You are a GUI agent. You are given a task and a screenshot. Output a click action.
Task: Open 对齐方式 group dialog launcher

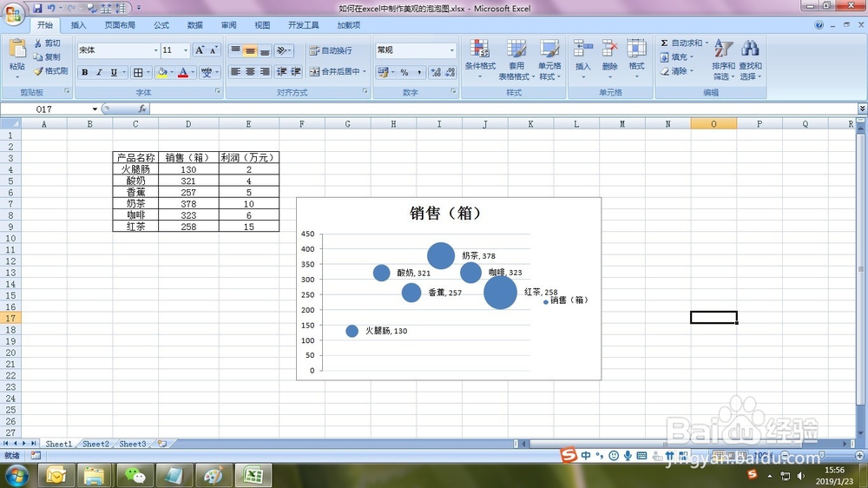tap(365, 91)
